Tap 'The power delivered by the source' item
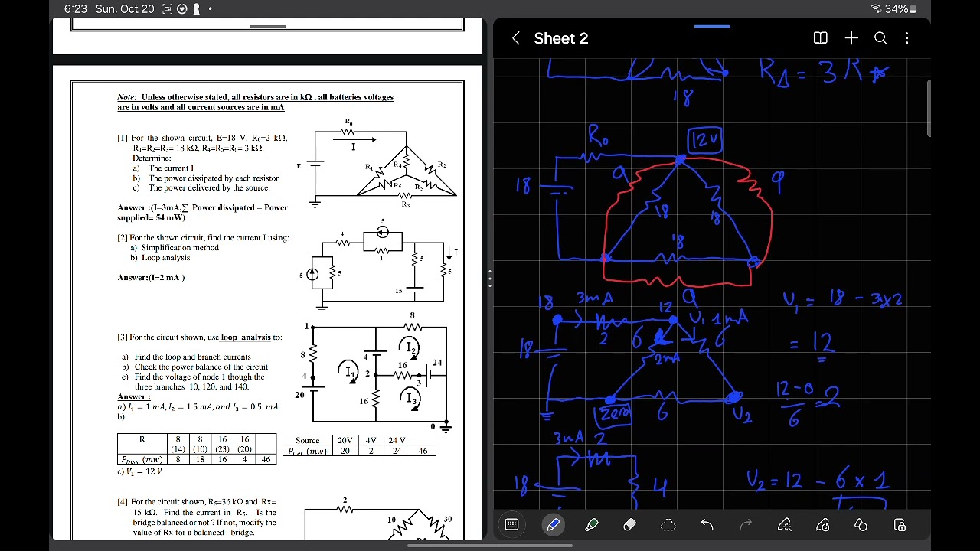980x551 pixels. coord(208,187)
